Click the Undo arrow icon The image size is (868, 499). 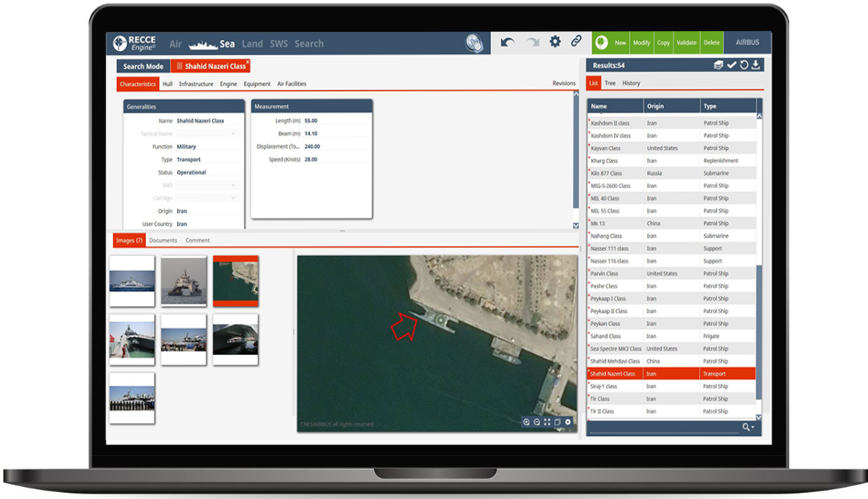[508, 42]
